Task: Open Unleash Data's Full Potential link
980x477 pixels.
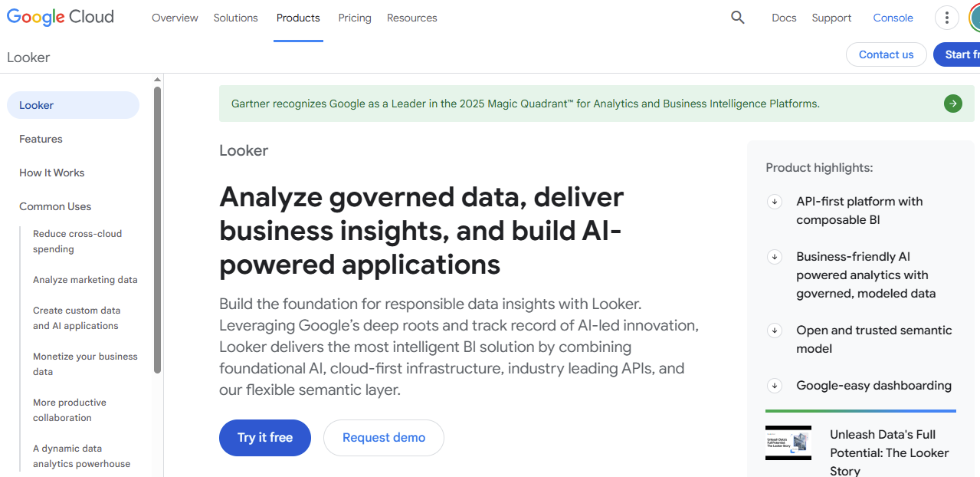Action: click(890, 452)
